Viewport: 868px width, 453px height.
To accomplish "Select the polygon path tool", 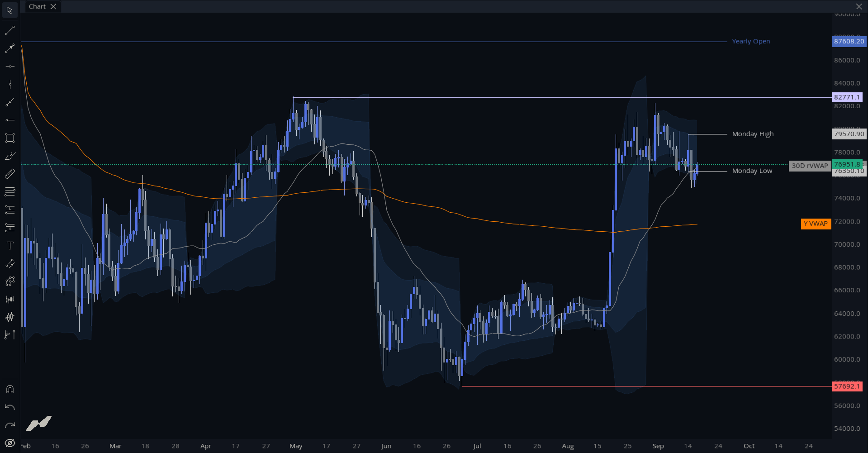I will (9, 281).
